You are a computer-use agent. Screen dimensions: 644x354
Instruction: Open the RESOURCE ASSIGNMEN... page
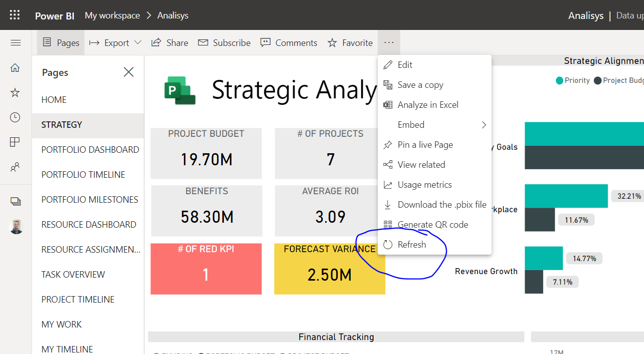pos(88,250)
